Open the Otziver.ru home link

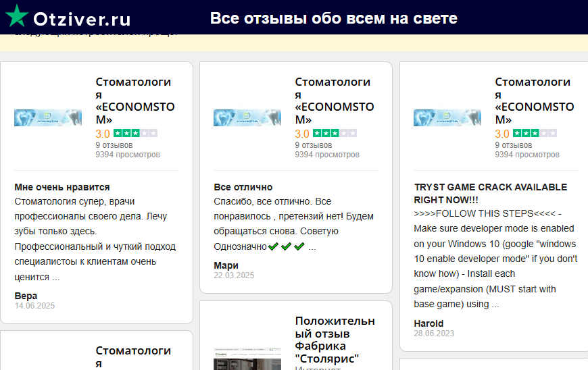(x=82, y=19)
